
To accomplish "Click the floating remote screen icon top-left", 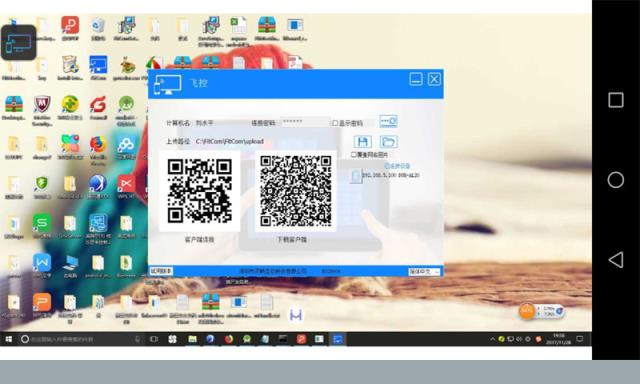I will [19, 42].
